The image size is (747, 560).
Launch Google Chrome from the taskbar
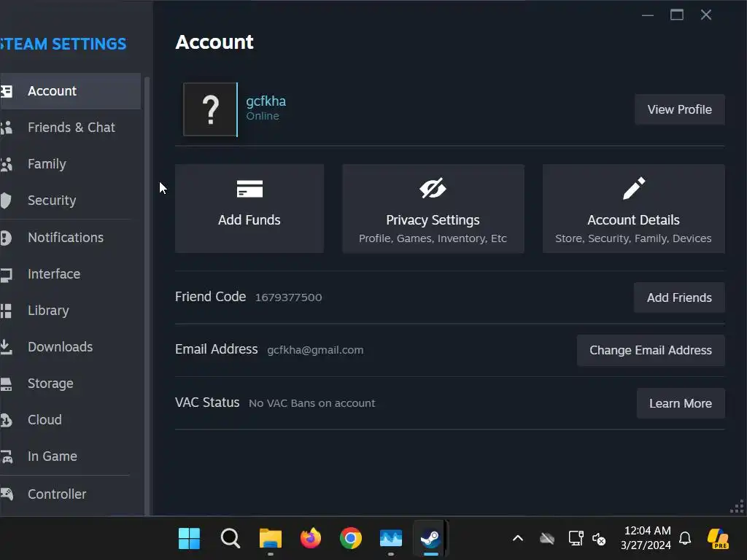click(351, 539)
